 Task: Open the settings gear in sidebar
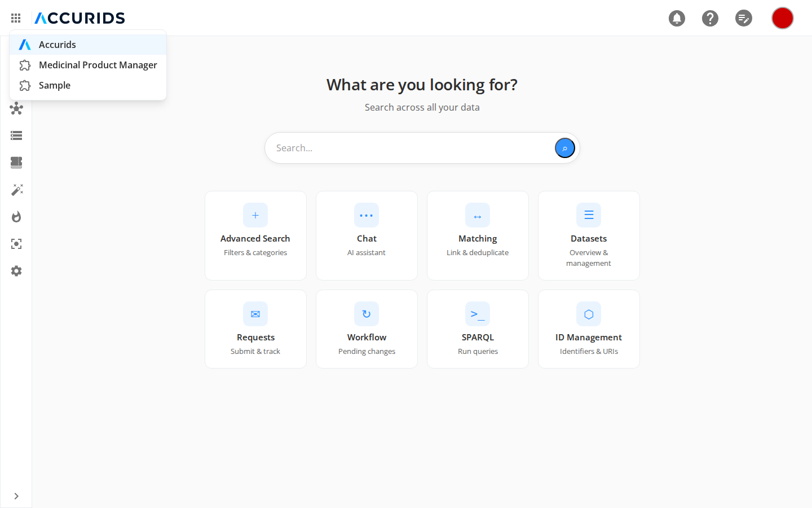tap(16, 271)
